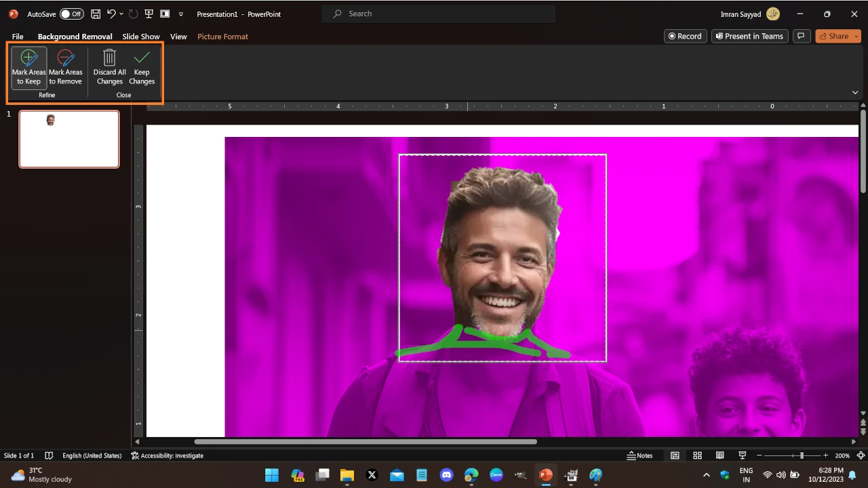Select the Mark Areas to Keep tool
Viewport: 868px width, 488px height.
[29, 68]
